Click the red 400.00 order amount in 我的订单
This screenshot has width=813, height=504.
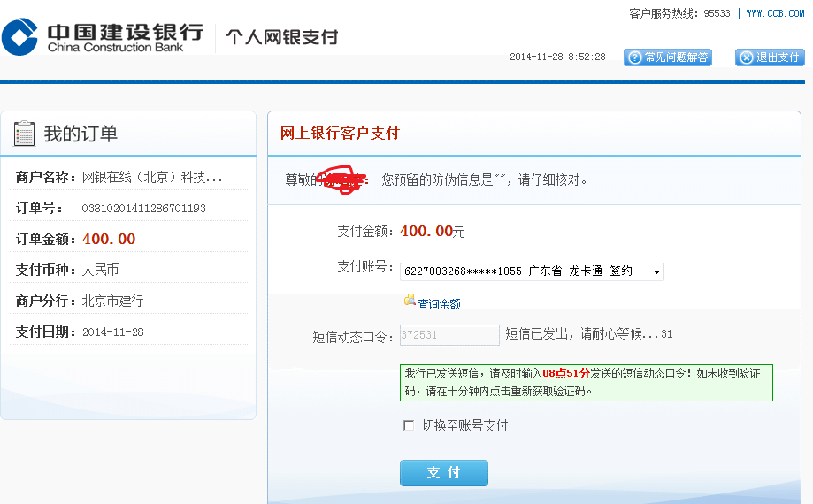click(x=109, y=239)
